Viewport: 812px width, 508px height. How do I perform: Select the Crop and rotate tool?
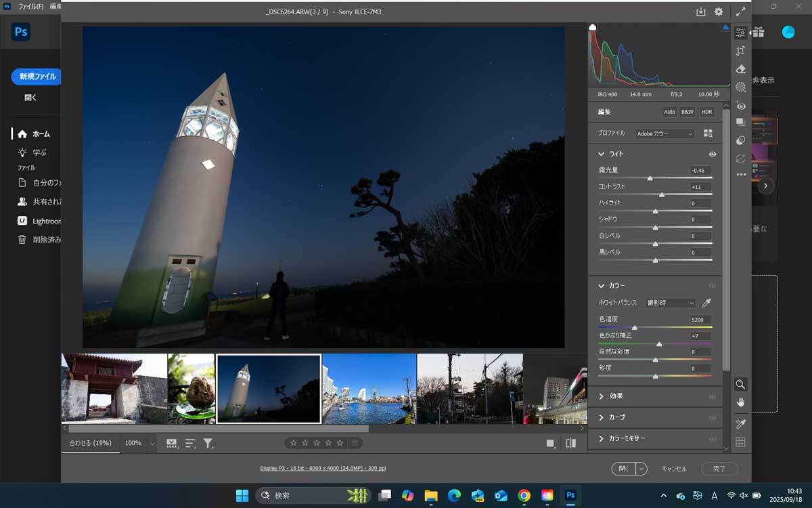[x=741, y=51]
